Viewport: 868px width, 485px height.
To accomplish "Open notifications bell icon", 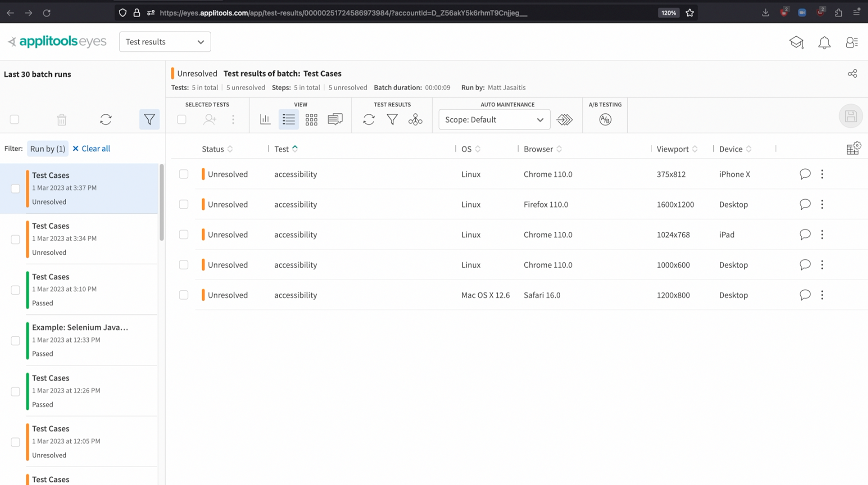I will [x=824, y=42].
